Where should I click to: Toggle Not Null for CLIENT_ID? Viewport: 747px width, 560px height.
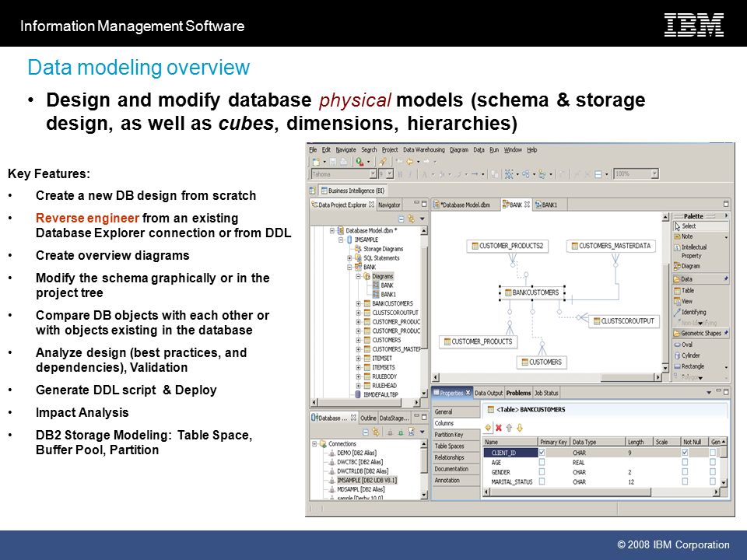coord(685,452)
